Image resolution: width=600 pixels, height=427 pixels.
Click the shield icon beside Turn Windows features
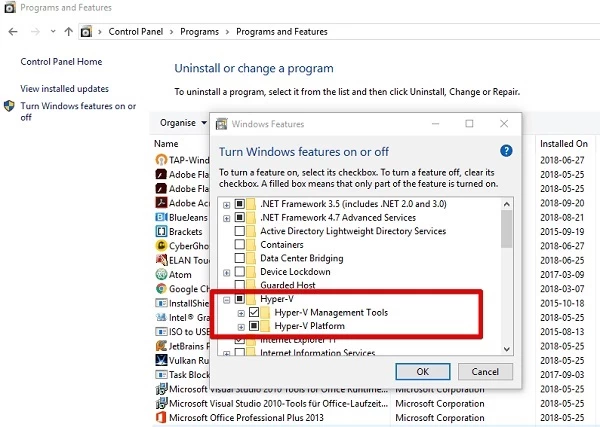pos(9,106)
